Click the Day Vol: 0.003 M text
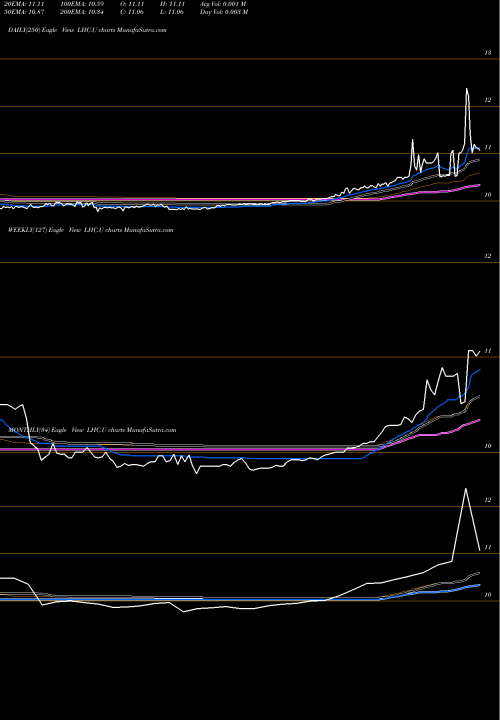Screen dimensions: 500x720 (224, 12)
